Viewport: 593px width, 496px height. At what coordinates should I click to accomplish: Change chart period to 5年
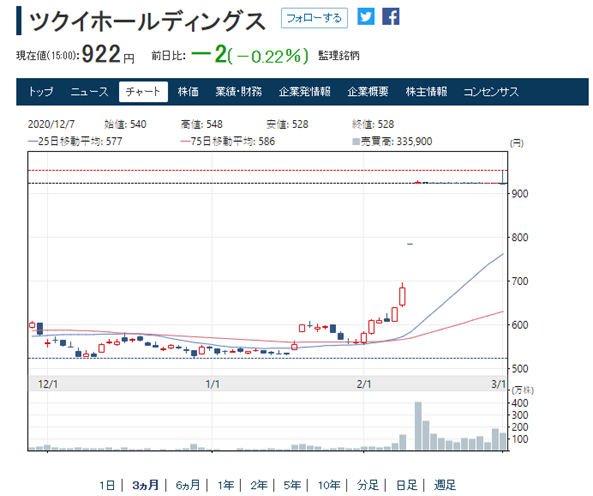click(x=292, y=485)
